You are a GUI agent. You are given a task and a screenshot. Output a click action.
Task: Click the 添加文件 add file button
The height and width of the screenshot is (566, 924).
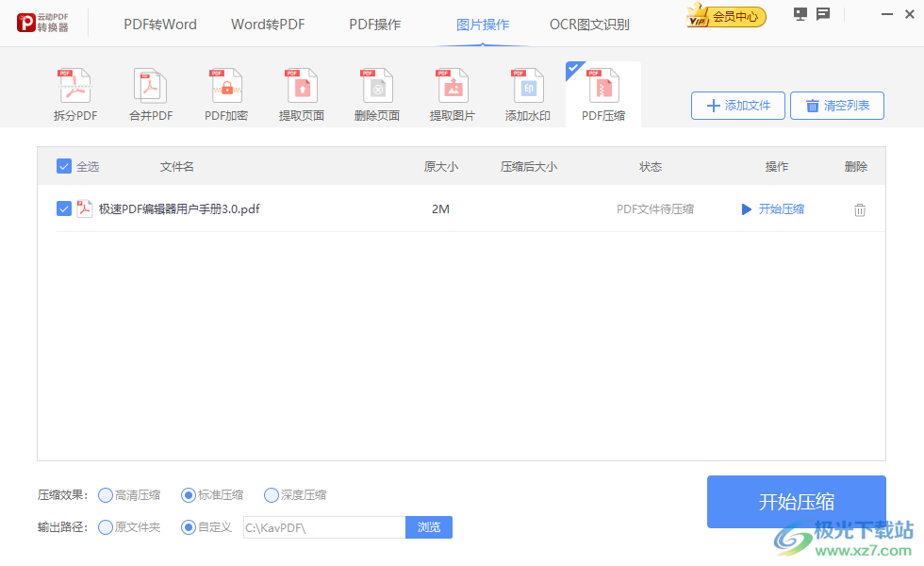coord(737,106)
